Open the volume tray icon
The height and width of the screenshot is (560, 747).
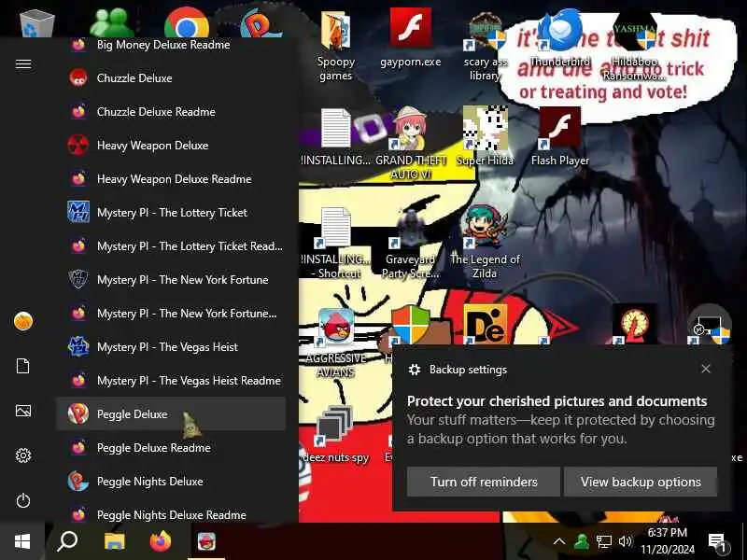(625, 541)
